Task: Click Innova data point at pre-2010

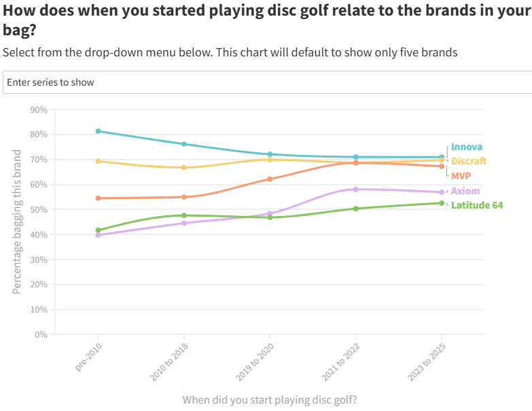Action: (99, 131)
